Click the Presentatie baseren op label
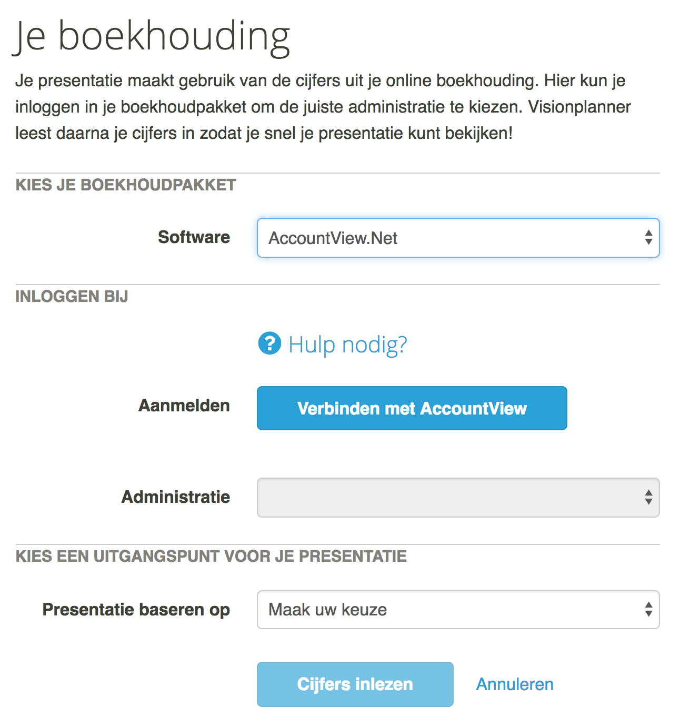Viewport: 700px width, 728px height. coord(136,610)
